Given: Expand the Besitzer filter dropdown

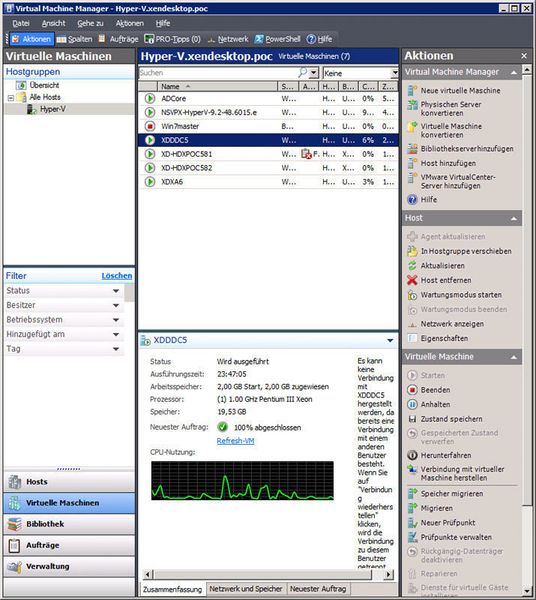Looking at the screenshot, I should tap(116, 305).
